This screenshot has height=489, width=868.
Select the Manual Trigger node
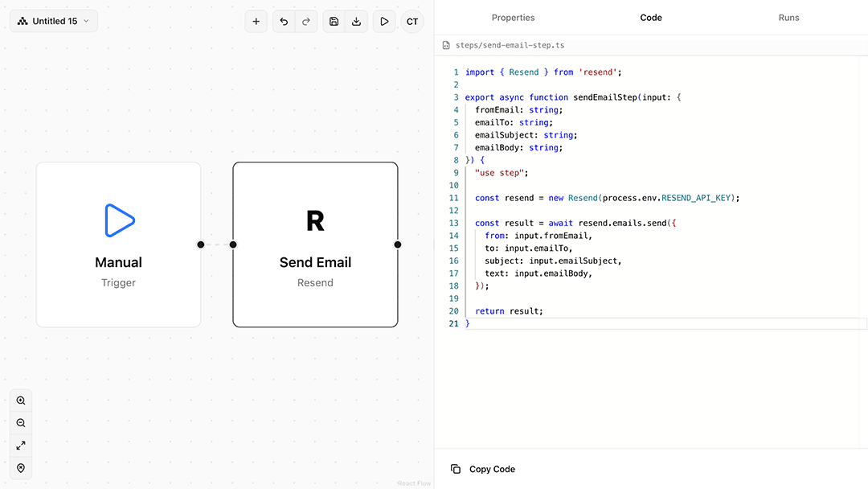(x=118, y=244)
